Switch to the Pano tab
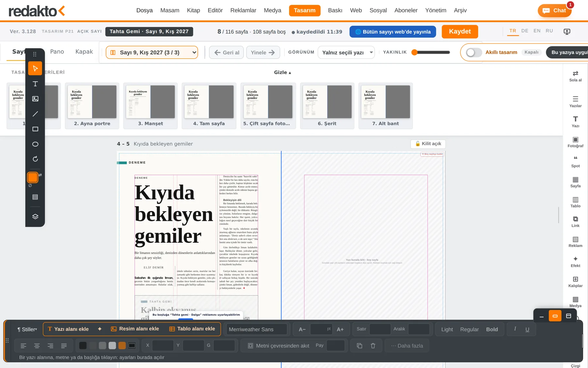The height and width of the screenshot is (368, 588). [x=57, y=52]
